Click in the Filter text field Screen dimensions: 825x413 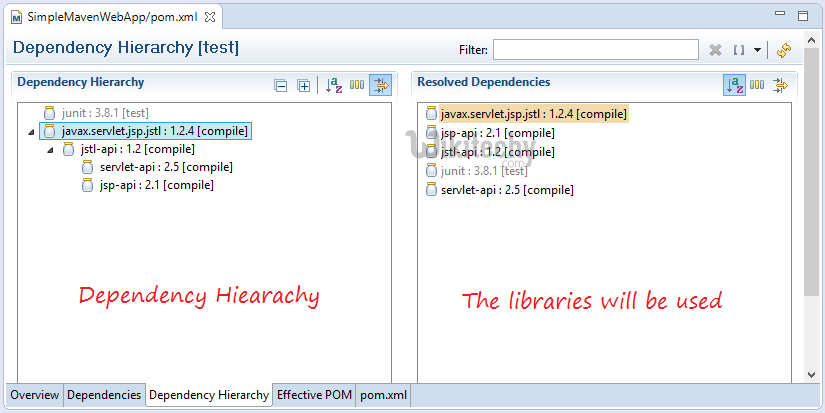(595, 50)
